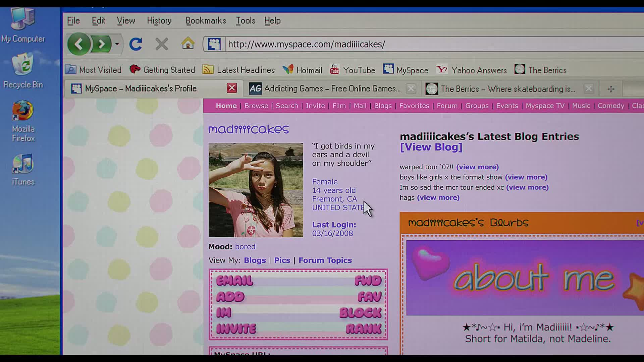
Task: Click view more beside hags entry
Action: (x=438, y=197)
